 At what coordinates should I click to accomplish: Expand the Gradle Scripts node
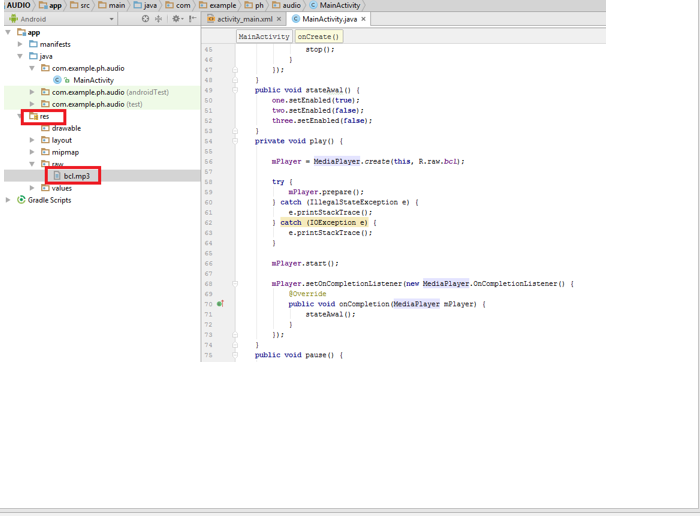point(9,200)
